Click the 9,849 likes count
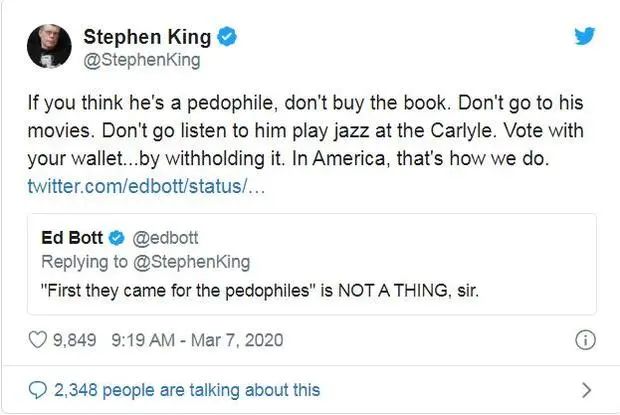 (75, 340)
